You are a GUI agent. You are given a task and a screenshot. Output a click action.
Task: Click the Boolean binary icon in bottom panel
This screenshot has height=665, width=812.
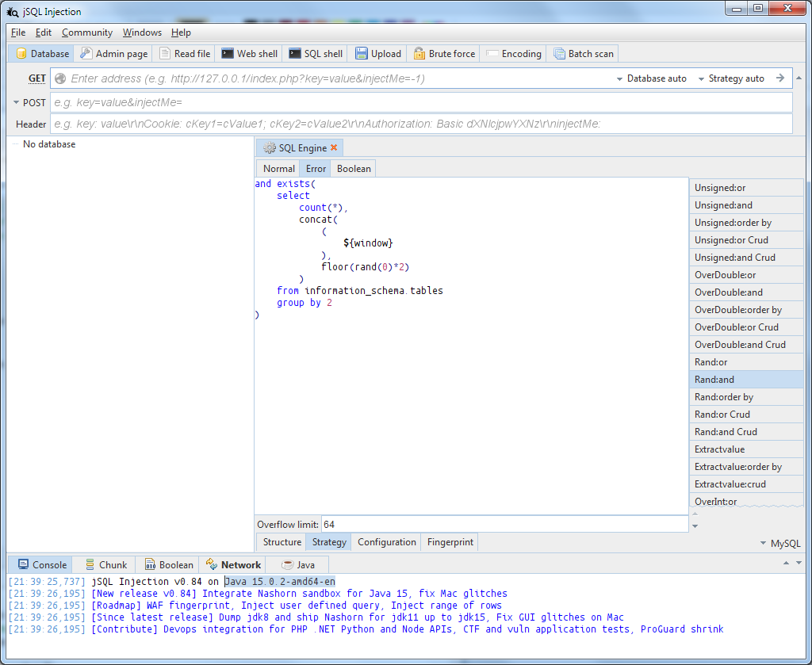pyautogui.click(x=150, y=564)
